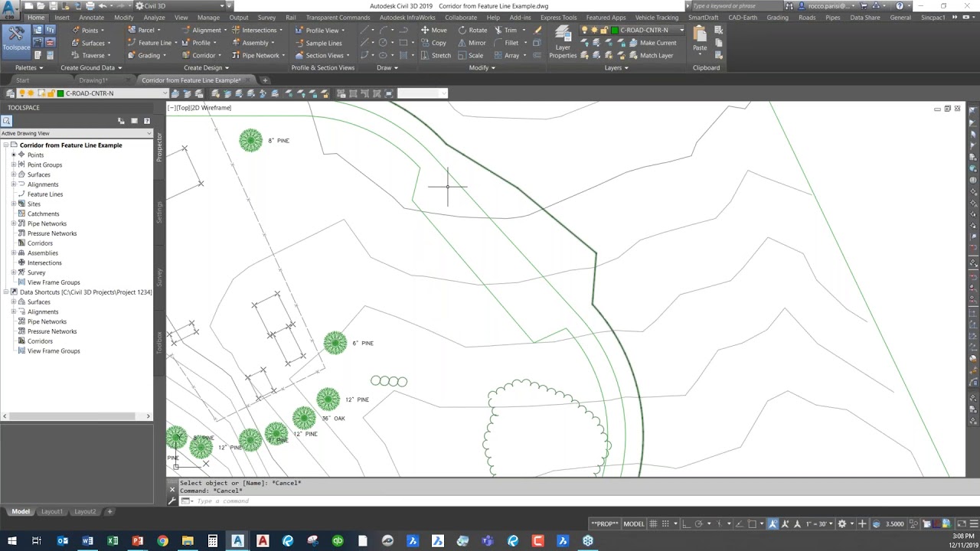This screenshot has height=551, width=980.
Task: Select the Surfaces tool
Action: point(93,43)
